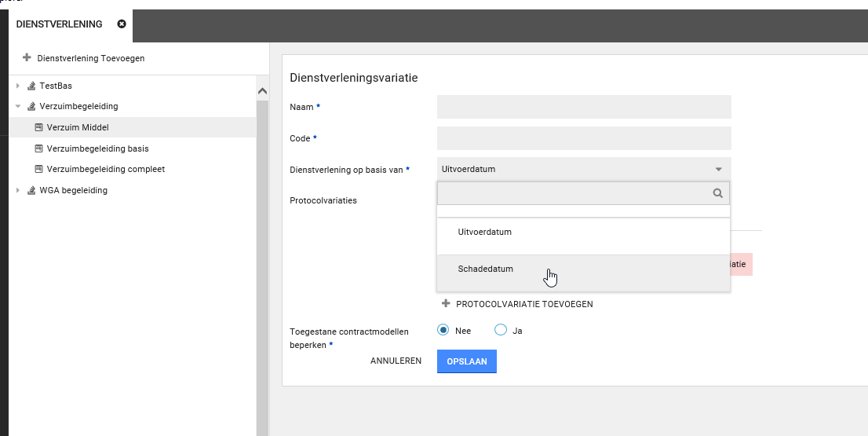Click into the Naam input field
The image size is (868, 436).
click(x=583, y=107)
